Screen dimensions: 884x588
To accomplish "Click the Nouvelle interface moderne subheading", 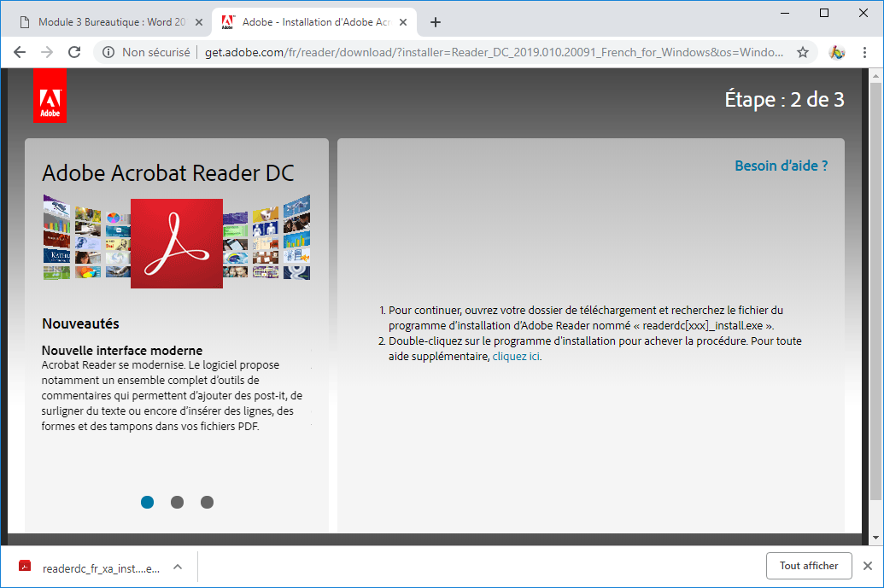I will tap(122, 350).
